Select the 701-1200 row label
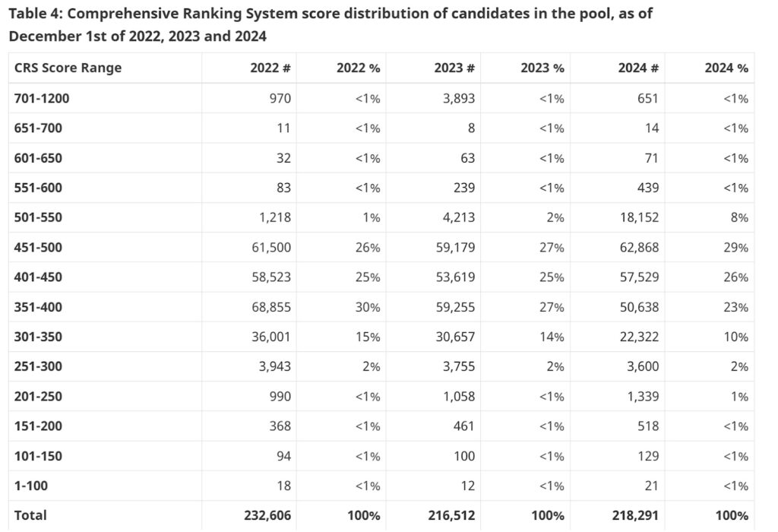Screen dimensions: 778x532 click(42, 98)
